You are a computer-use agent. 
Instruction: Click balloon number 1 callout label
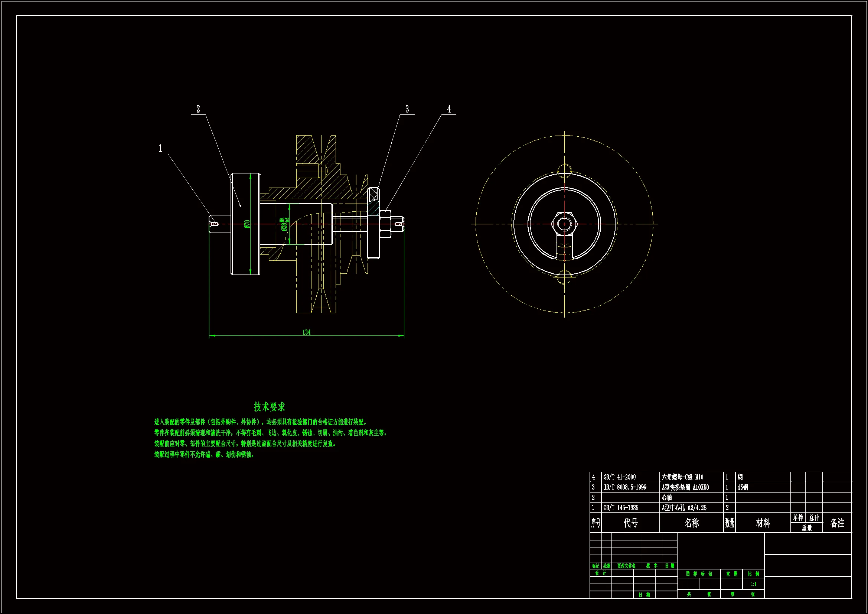[160, 148]
